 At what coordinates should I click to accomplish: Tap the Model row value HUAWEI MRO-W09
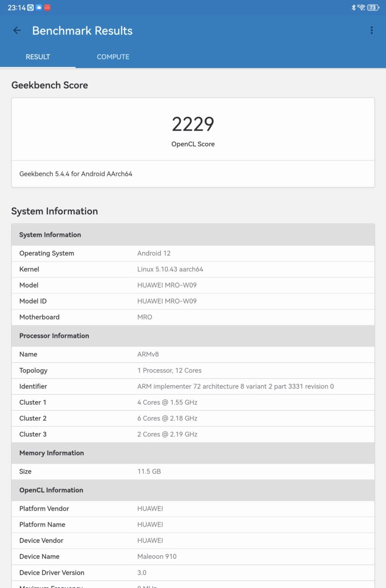click(x=167, y=285)
